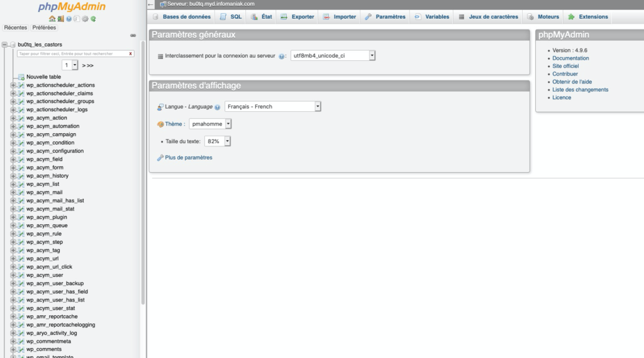Open the Contribuer link
This screenshot has width=644, height=358.
[565, 74]
